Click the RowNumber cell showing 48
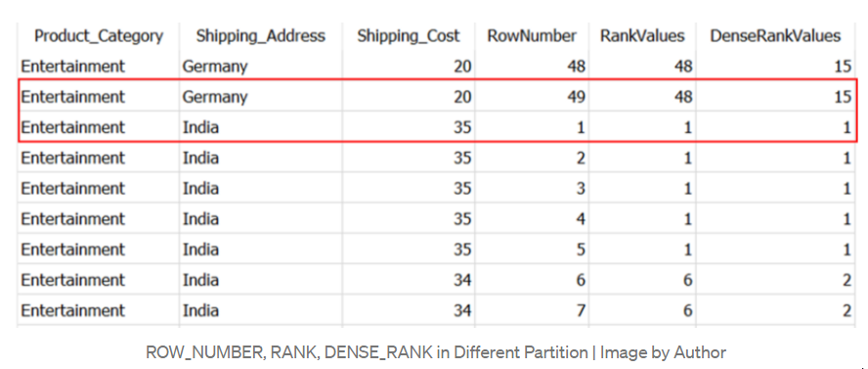The image size is (868, 369). click(532, 67)
